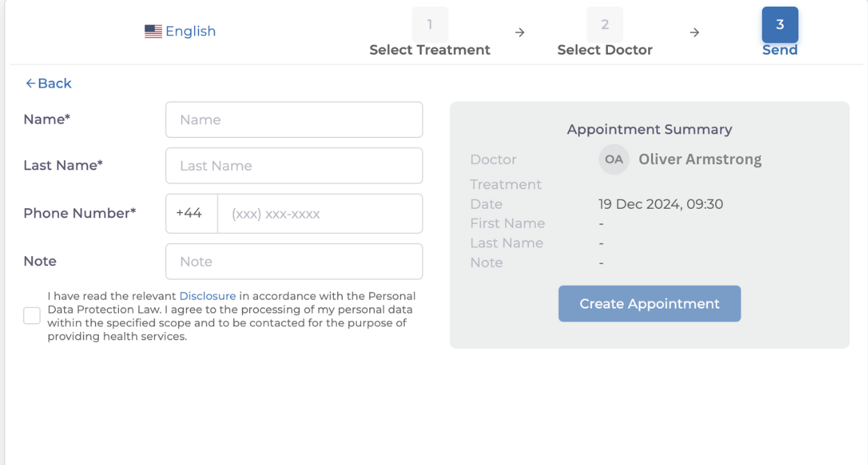Click the left arrow beside Back

[x=30, y=84]
